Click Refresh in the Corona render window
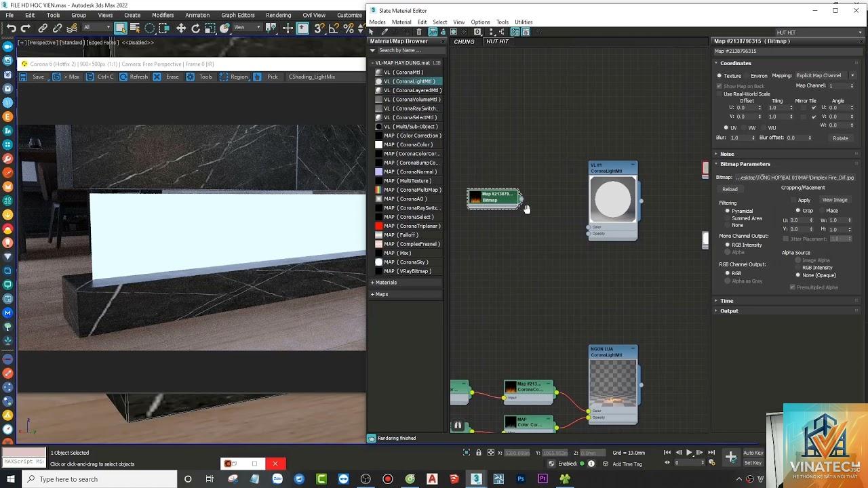 (134, 77)
